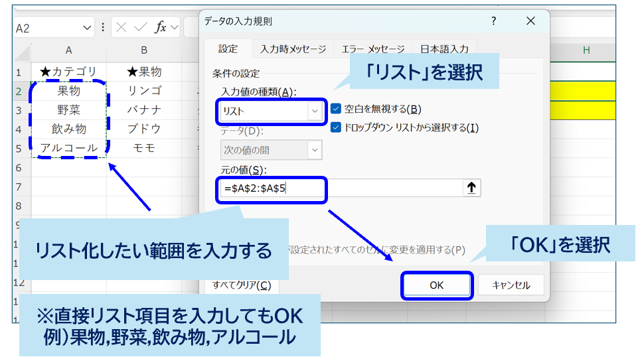Click cell アルコール
Image resolution: width=644 pixels, height=361 pixels.
click(x=68, y=148)
